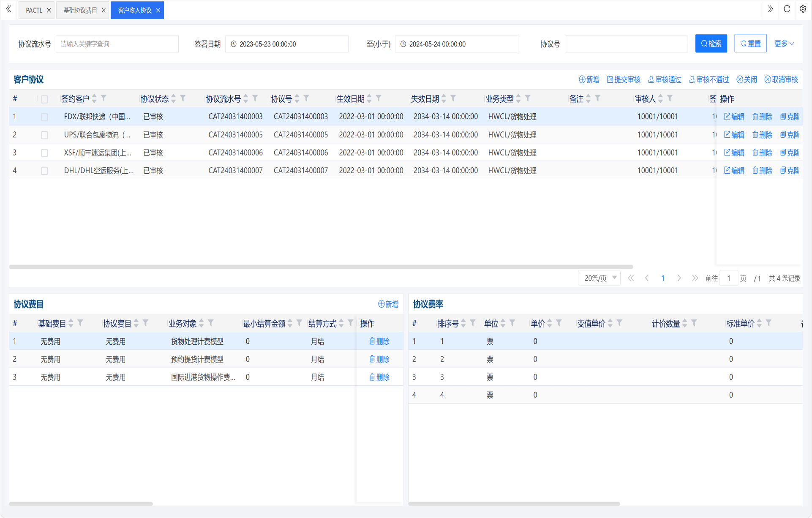Clone the DHL/DHL空运服务 agreement row
This screenshot has width=812, height=518.
789,171
